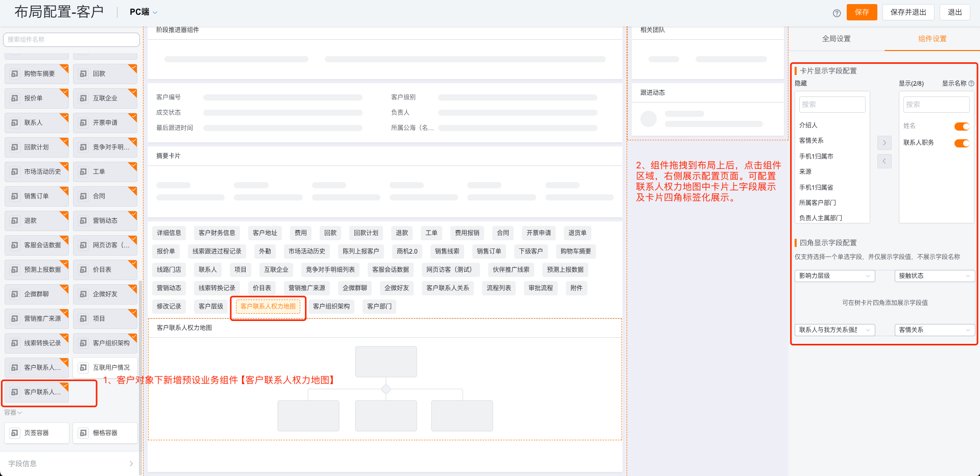This screenshot has height=476, width=980.
Task: Click the 报价单 component icon
Action: [15, 98]
